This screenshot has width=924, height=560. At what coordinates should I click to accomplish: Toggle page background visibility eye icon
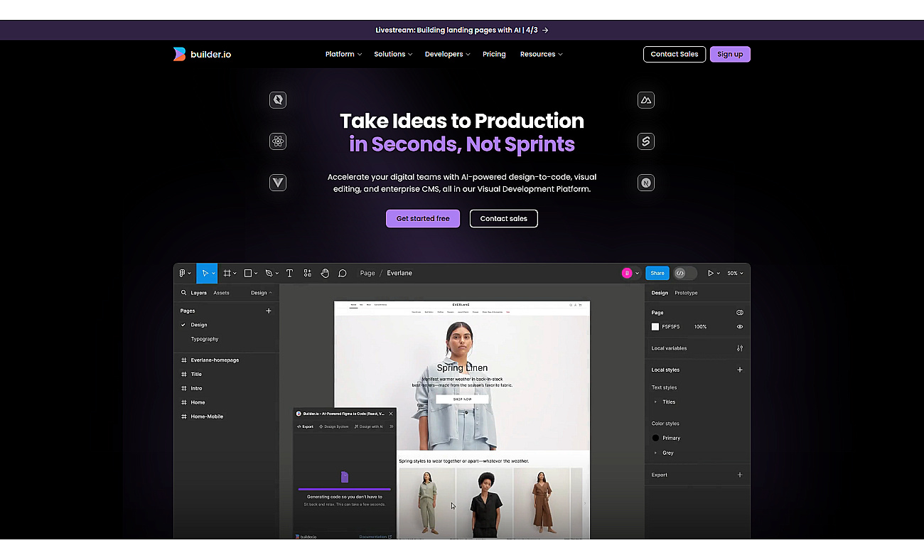point(740,327)
